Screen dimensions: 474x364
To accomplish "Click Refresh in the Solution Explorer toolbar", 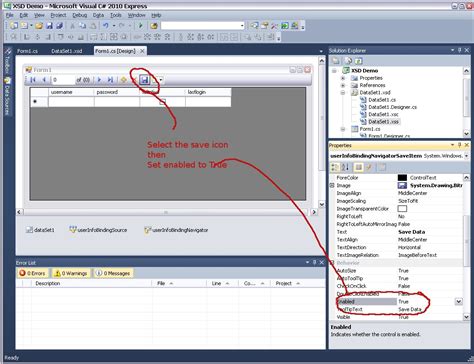I will 358,61.
